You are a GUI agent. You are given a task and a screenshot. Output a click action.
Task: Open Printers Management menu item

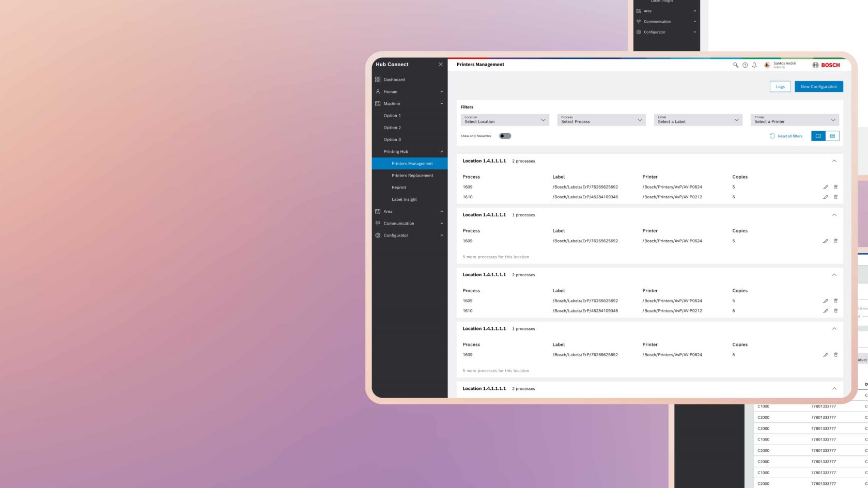[x=410, y=163]
